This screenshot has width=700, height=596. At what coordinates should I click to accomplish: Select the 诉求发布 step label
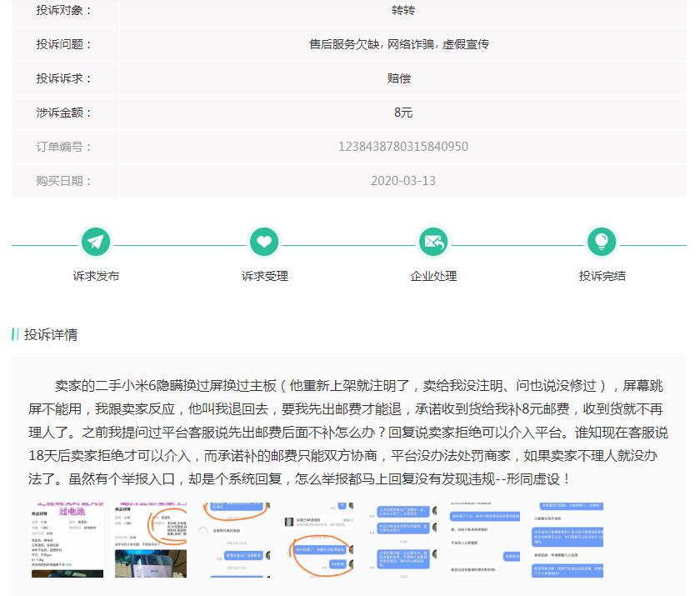(96, 276)
